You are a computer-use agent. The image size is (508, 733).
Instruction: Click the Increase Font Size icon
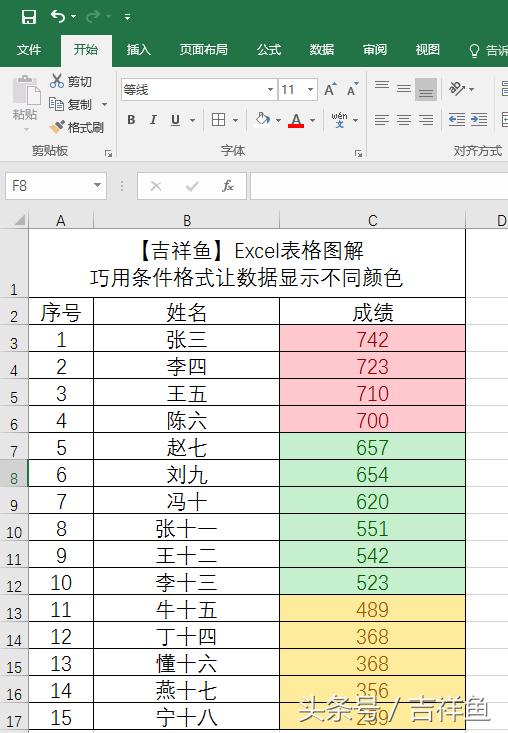(330, 89)
